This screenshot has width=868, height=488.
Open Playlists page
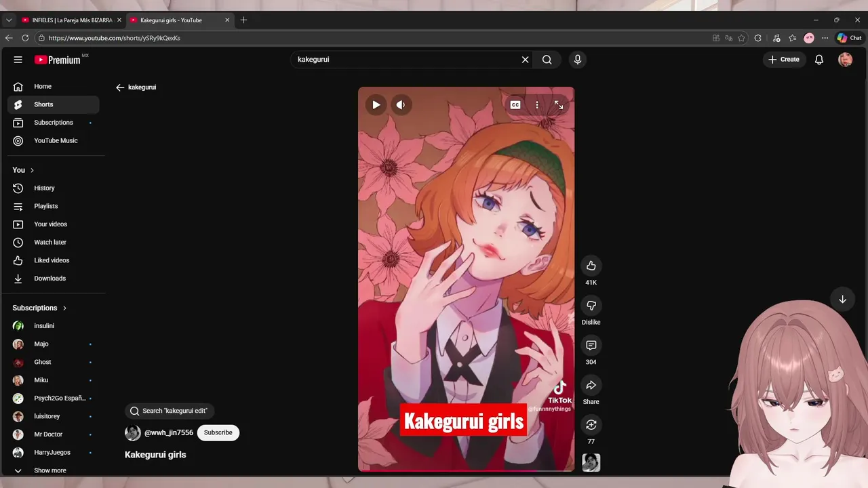coord(53,206)
